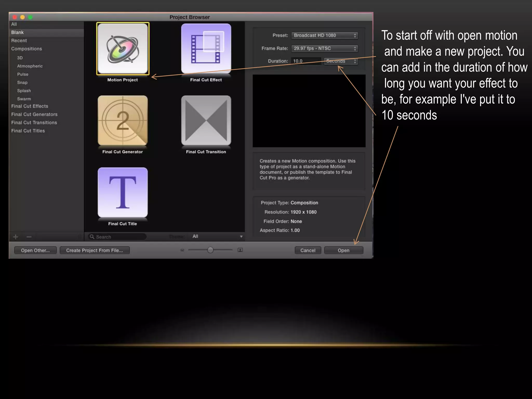Click the plus add category icon
532x399 pixels.
coord(16,237)
